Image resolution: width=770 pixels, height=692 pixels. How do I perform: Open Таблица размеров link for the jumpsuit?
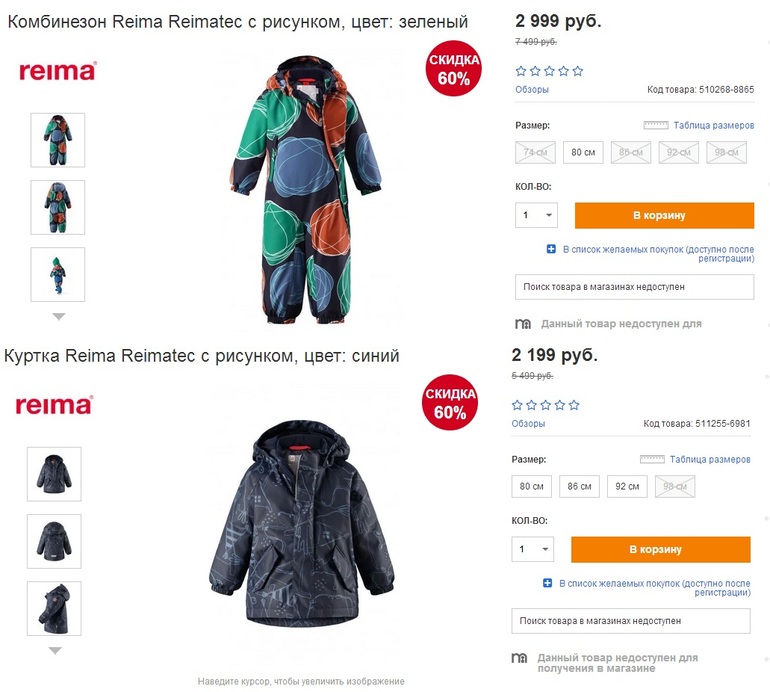[713, 126]
